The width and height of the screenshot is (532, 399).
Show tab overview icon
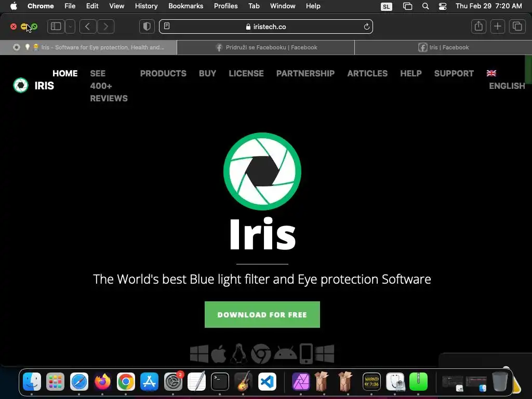click(517, 26)
